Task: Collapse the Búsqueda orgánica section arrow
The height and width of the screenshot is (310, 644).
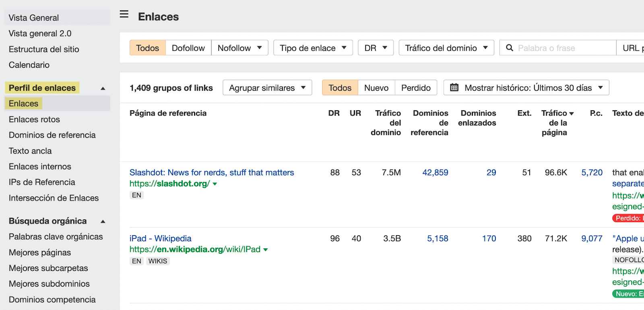Action: pos(103,221)
